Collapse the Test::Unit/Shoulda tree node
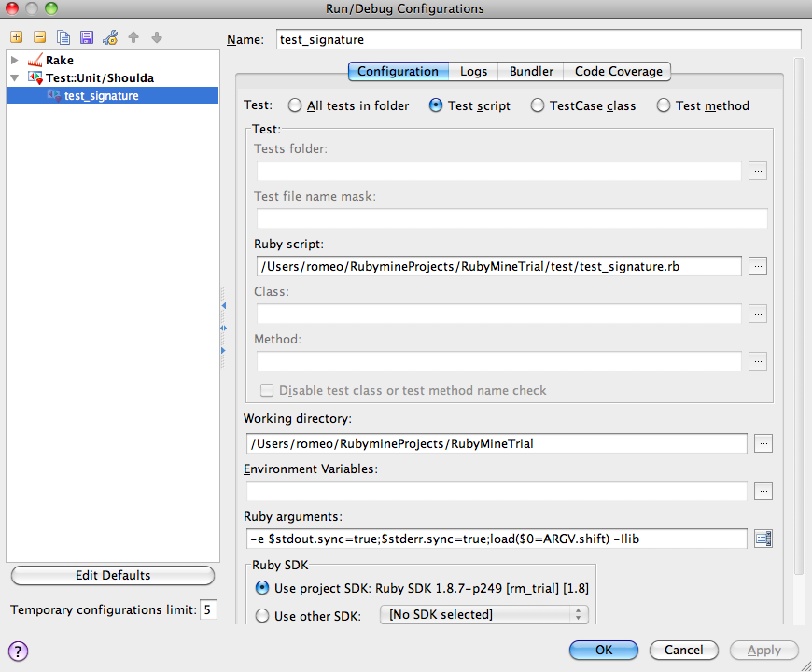The height and width of the screenshot is (672, 812). pos(15,77)
